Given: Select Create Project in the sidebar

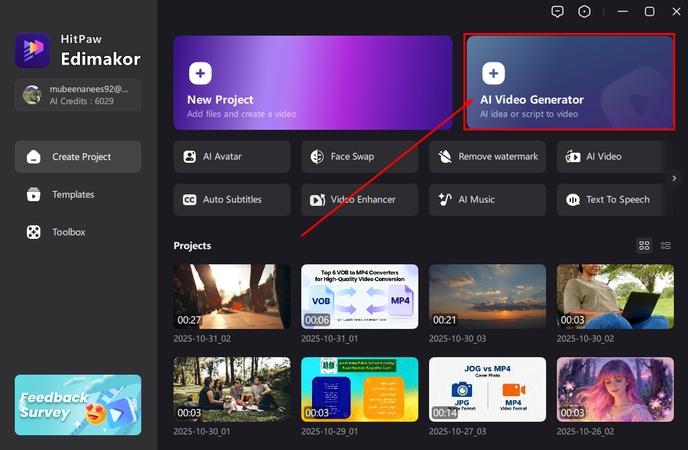Looking at the screenshot, I should point(78,157).
